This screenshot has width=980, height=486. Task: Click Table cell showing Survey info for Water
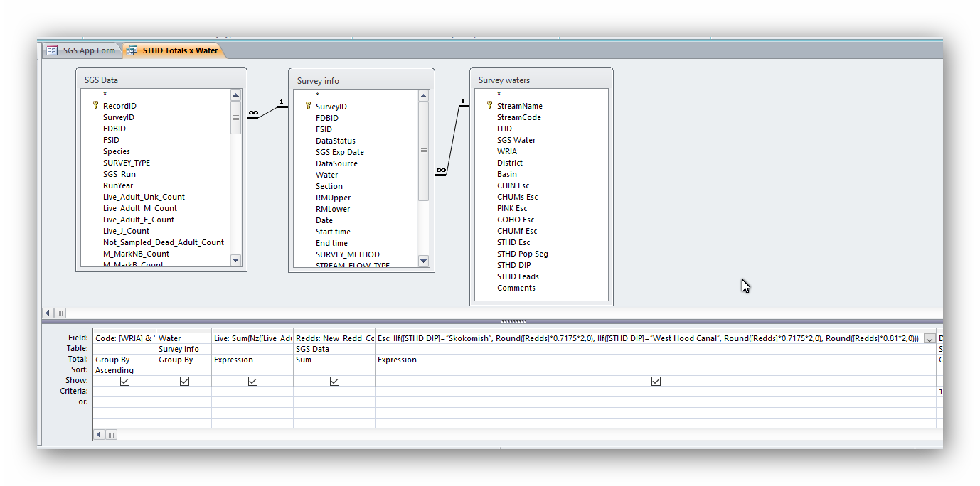coord(184,349)
